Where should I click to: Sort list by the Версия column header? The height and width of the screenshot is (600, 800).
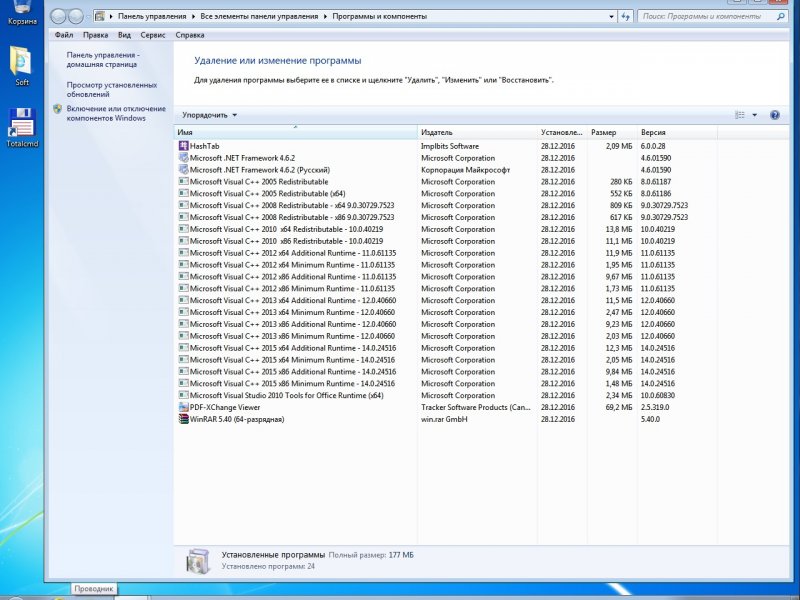coord(677,132)
